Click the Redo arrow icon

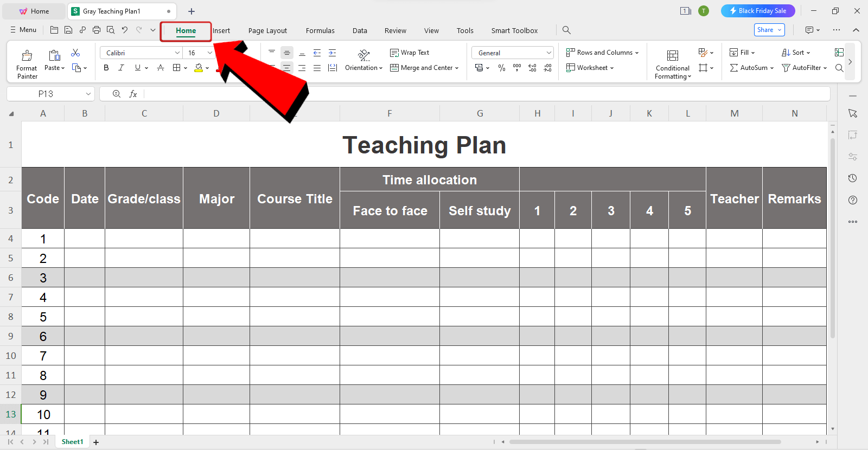click(139, 30)
